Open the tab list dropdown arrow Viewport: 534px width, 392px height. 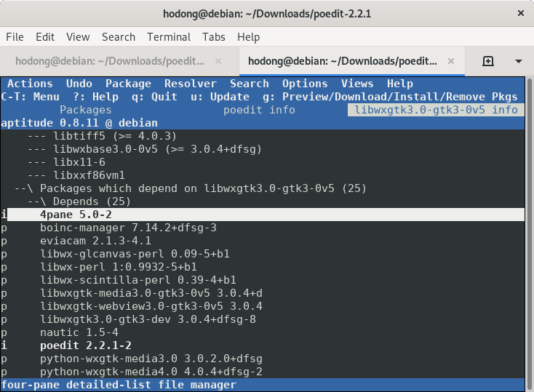[519, 61]
